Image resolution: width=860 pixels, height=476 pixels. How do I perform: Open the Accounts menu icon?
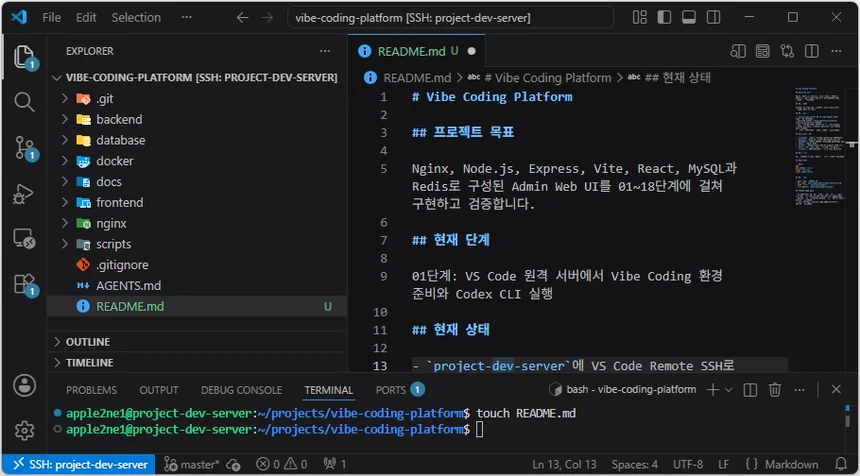[24, 386]
